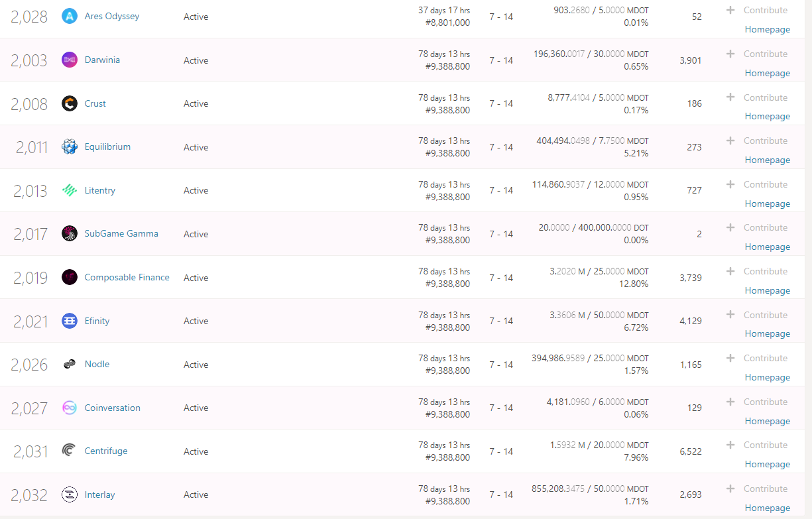Contribute to the Coinversation crowdloan
812x519 pixels.
[x=757, y=402]
